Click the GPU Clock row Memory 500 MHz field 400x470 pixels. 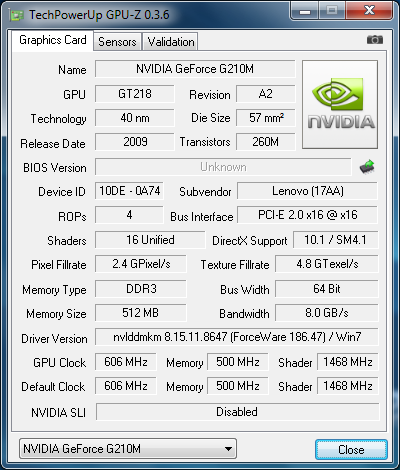tap(238, 362)
